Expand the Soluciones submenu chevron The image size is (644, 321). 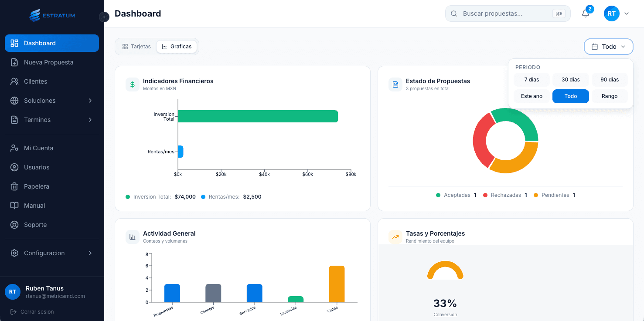pos(90,101)
